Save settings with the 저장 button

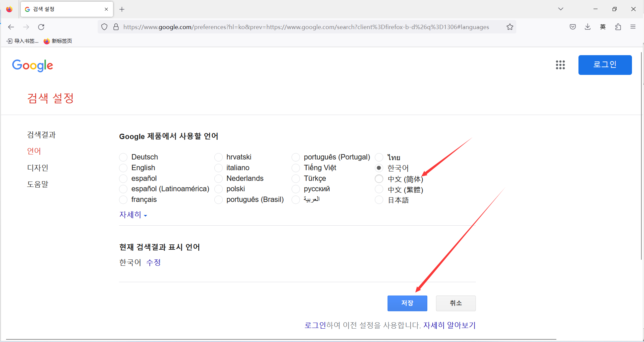click(407, 303)
